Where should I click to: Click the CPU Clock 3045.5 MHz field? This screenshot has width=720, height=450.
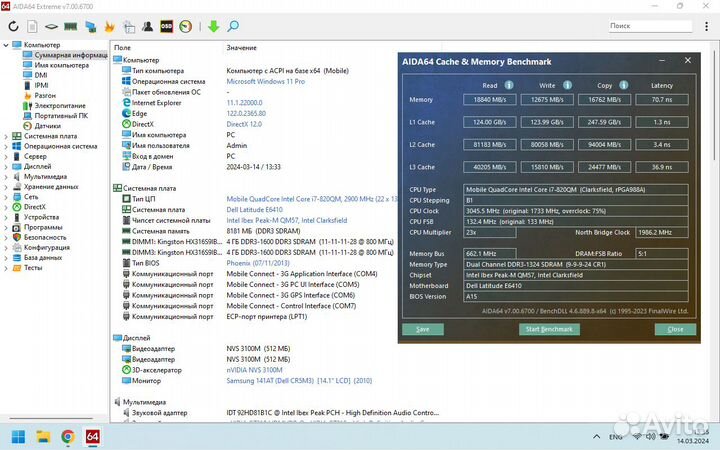(x=576, y=211)
